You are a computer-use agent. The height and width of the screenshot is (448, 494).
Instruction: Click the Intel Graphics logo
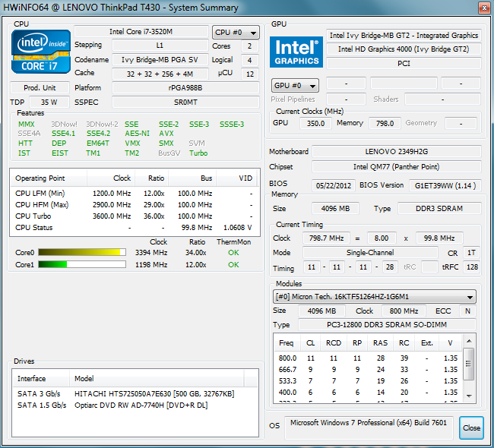pyautogui.click(x=296, y=52)
